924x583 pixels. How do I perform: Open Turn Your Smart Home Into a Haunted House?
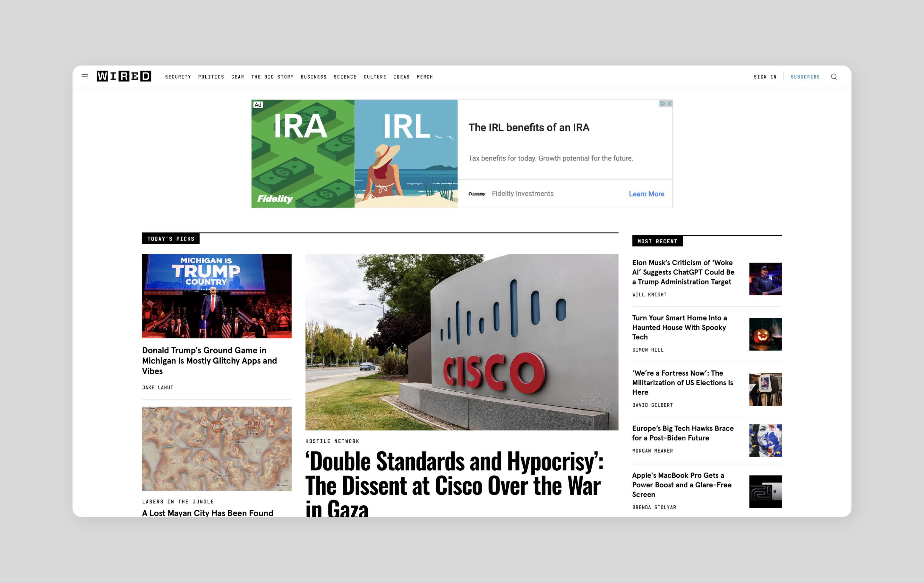[679, 327]
